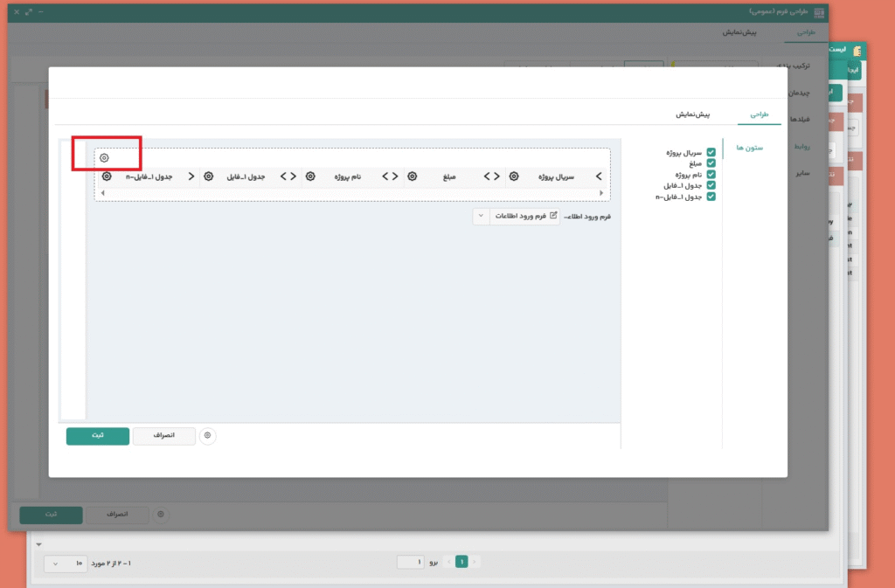Click the green ثبت button in dialog

[x=97, y=435]
